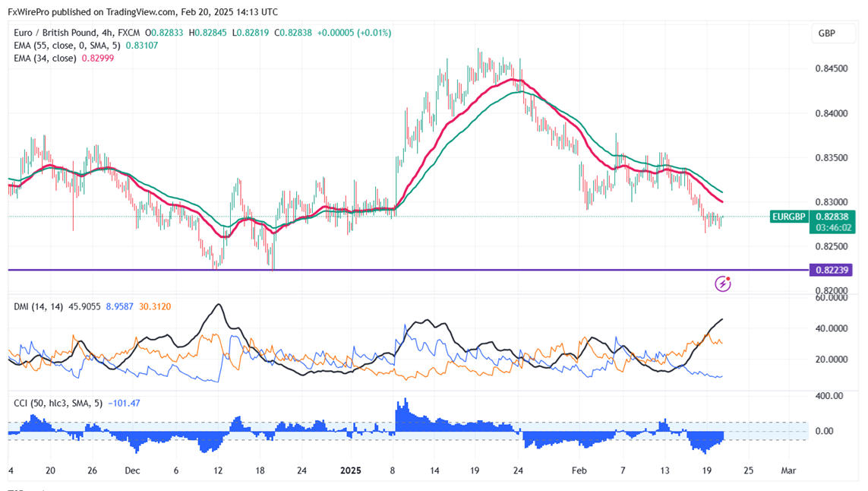Click the Mar label on time axis

click(x=788, y=470)
